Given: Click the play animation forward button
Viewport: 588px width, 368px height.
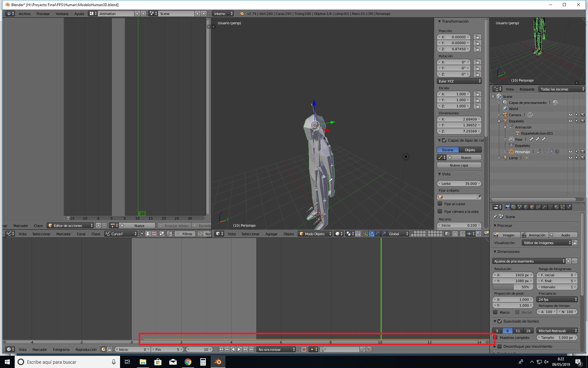Looking at the screenshot, I should coord(239,349).
